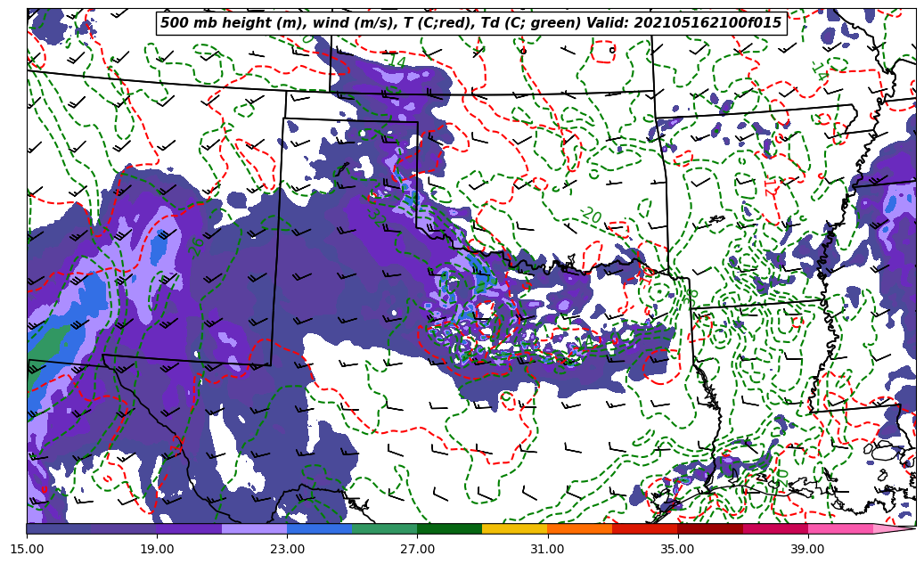
Task: Click the dark green colorbar segment
Action: [449, 528]
